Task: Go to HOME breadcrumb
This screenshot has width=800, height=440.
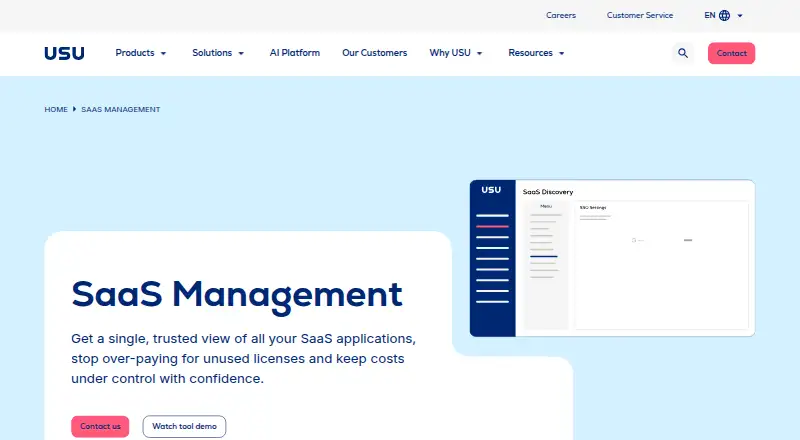Action: [x=56, y=109]
